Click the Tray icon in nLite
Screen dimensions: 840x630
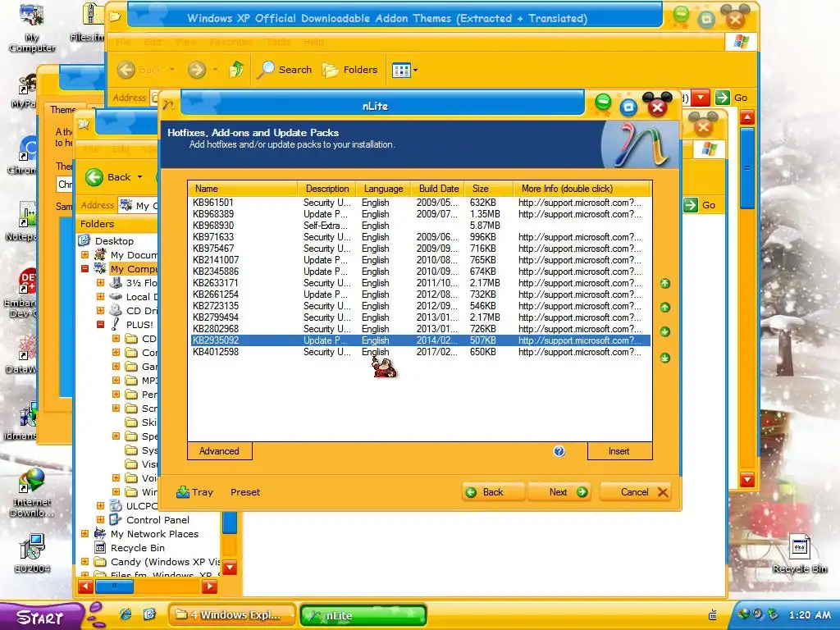(x=183, y=492)
